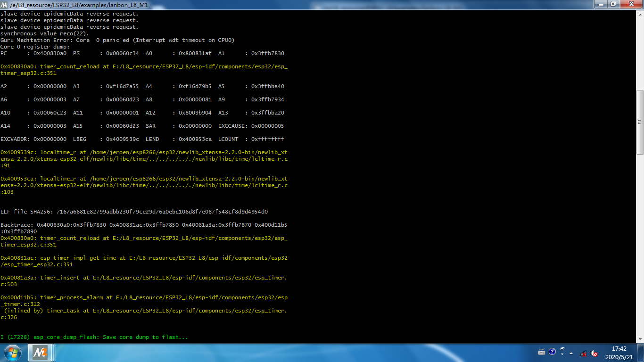Click the disconnected network tray icon
644x362 pixels.
583,353
